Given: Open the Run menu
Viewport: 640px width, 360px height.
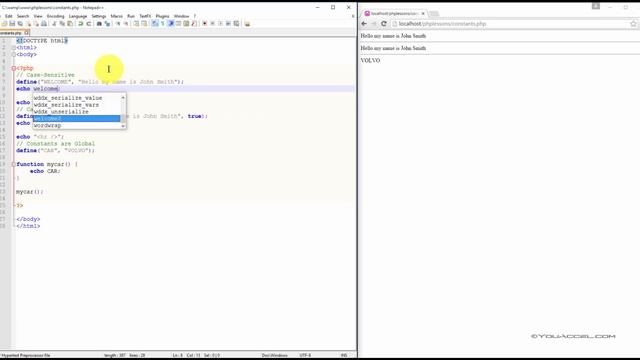Looking at the screenshot, I should tap(131, 16).
